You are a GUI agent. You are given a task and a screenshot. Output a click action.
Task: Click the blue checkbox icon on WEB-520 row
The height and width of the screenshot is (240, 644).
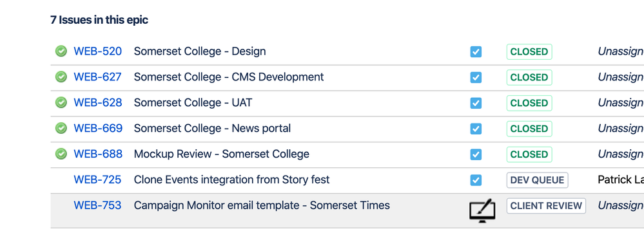click(476, 51)
